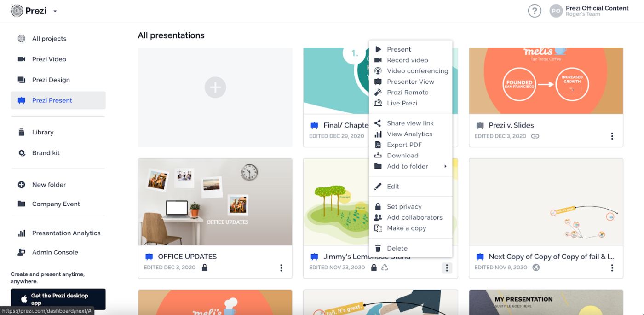Viewport: 644px width, 315px height.
Task: Click the PO account avatar
Action: click(556, 11)
